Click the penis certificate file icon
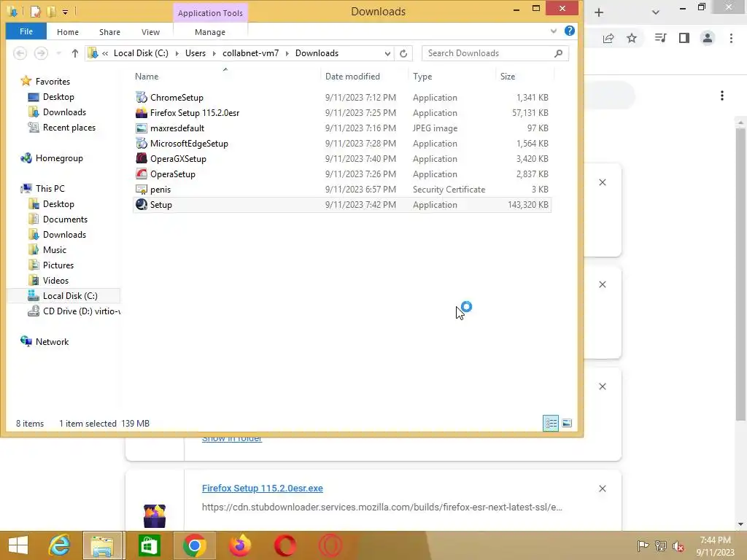This screenshot has width=747, height=560. click(142, 190)
